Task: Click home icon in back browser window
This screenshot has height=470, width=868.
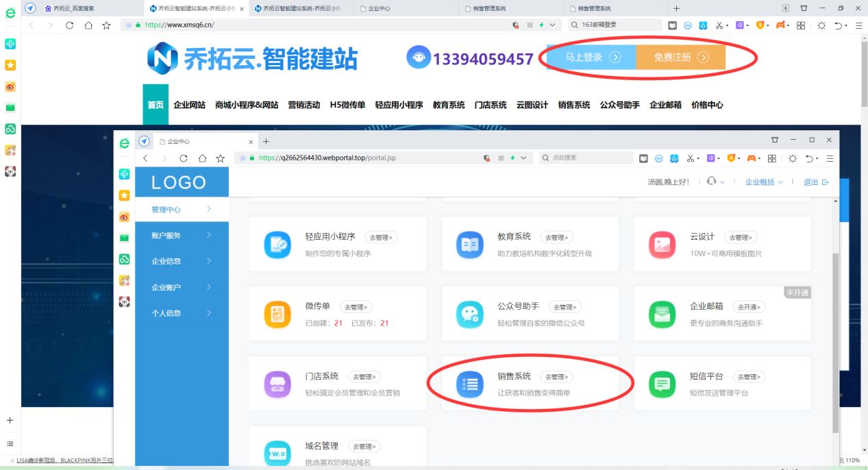Action: click(x=88, y=25)
